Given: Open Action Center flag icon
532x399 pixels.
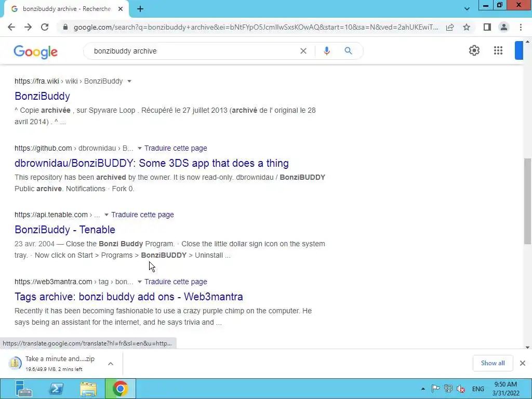Looking at the screenshot, I should point(436,389).
